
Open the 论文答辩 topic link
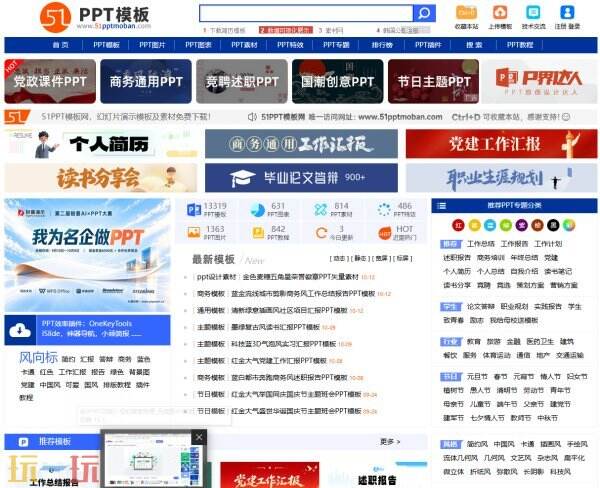tap(481, 307)
